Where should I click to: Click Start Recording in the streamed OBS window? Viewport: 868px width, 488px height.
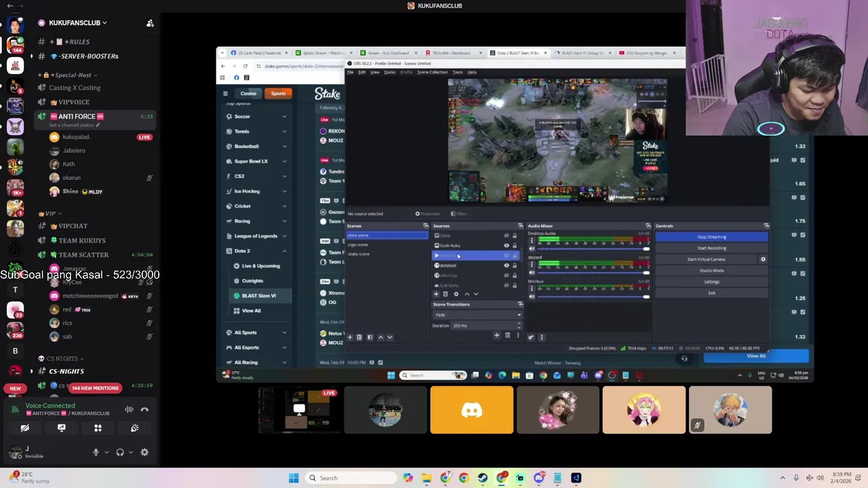(x=711, y=248)
